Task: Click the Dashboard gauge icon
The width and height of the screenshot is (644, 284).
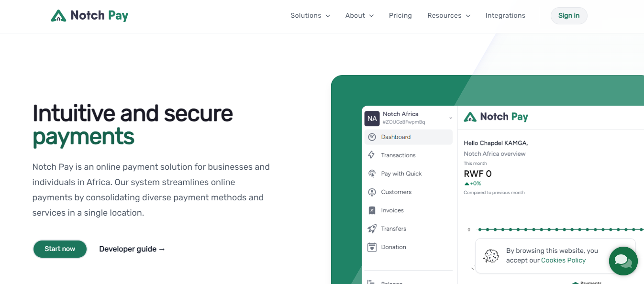Action: pyautogui.click(x=372, y=137)
